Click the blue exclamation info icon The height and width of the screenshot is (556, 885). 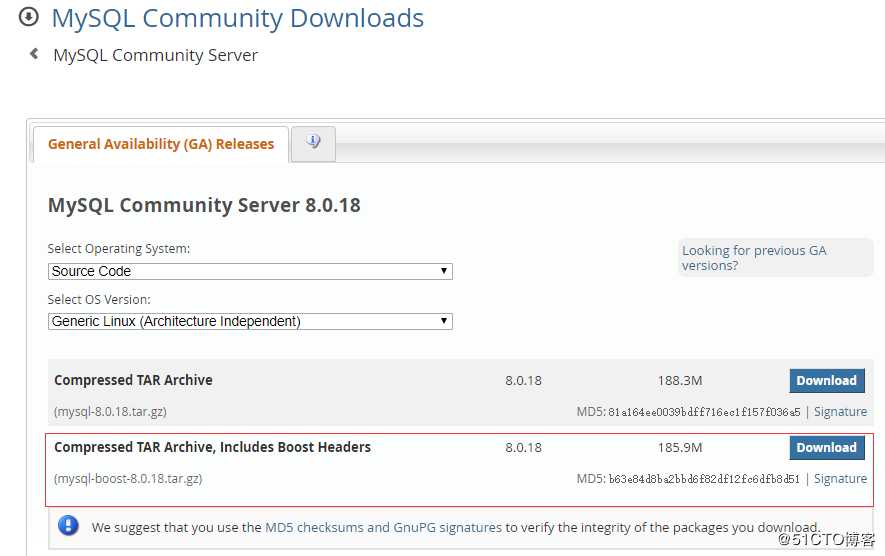[x=68, y=526]
